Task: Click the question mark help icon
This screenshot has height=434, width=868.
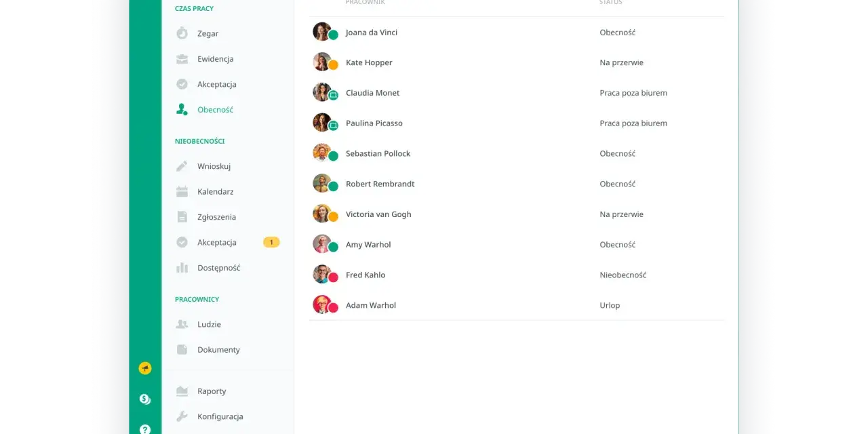Action: pyautogui.click(x=145, y=429)
